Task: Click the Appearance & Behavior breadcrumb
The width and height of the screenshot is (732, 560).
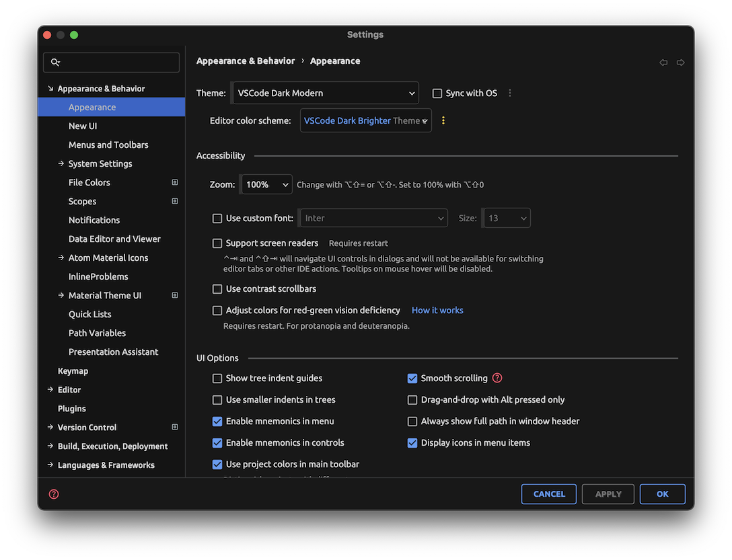Action: coord(246,61)
